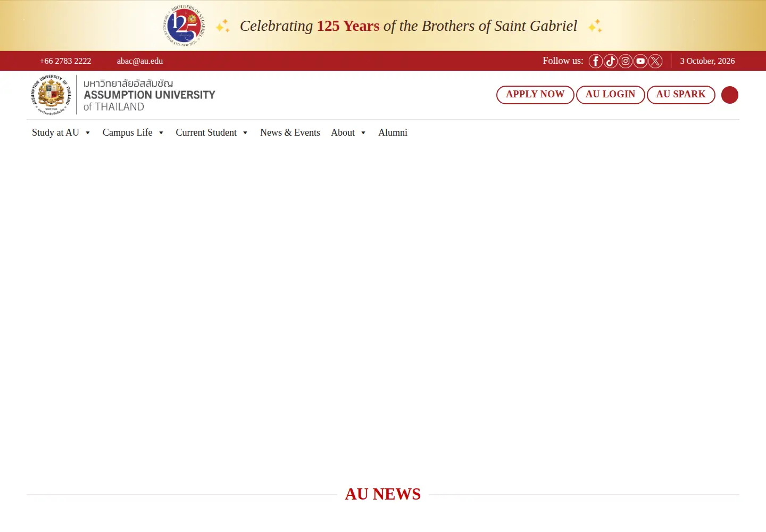The width and height of the screenshot is (766, 532).
Task: Expand the About dropdown arrow
Action: click(x=363, y=133)
